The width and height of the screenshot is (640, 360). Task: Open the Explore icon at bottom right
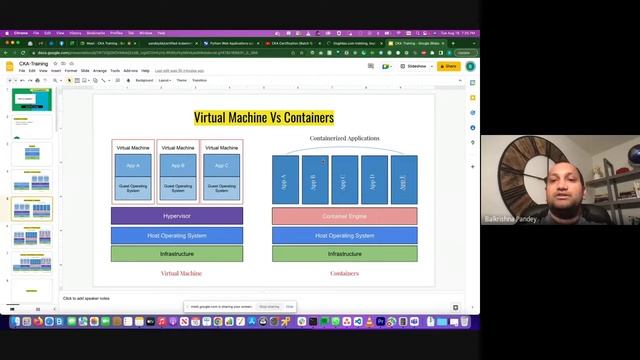pos(456,307)
